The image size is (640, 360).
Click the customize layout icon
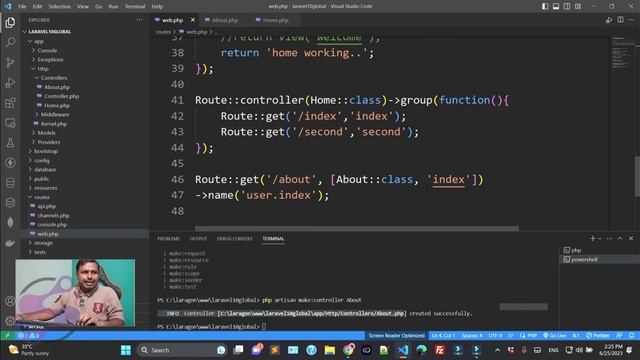(578, 6)
